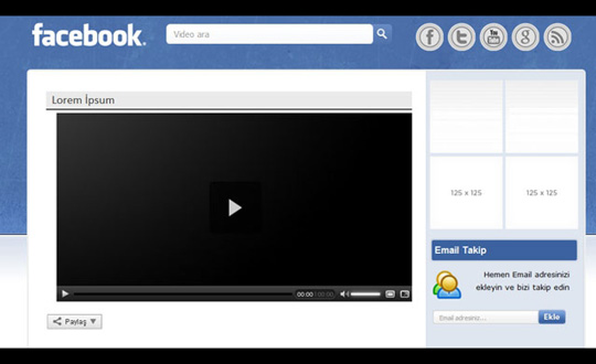Image resolution: width=596 pixels, height=364 pixels.
Task: Click the bottom-left 125 x 125 ad box
Action: [466, 193]
